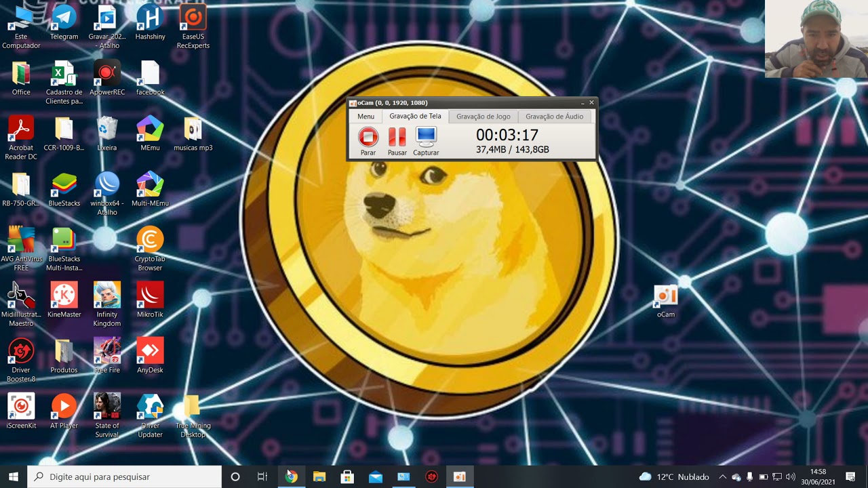
Task: Open Free Fire game icon
Action: (107, 357)
